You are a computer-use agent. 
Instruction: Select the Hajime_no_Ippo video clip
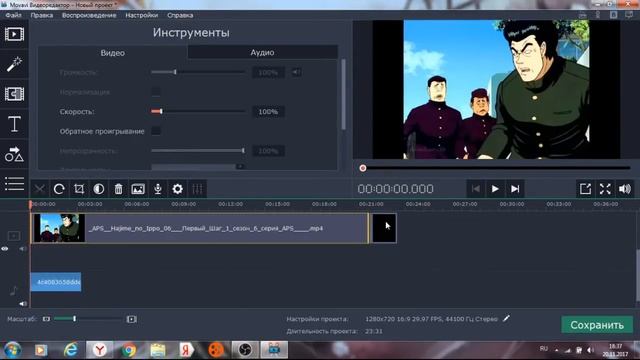coord(200,228)
